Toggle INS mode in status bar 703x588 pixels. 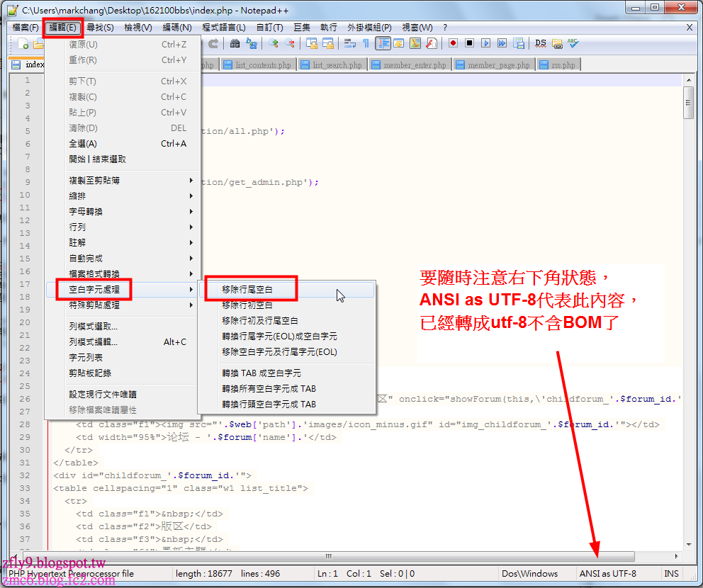[x=671, y=574]
